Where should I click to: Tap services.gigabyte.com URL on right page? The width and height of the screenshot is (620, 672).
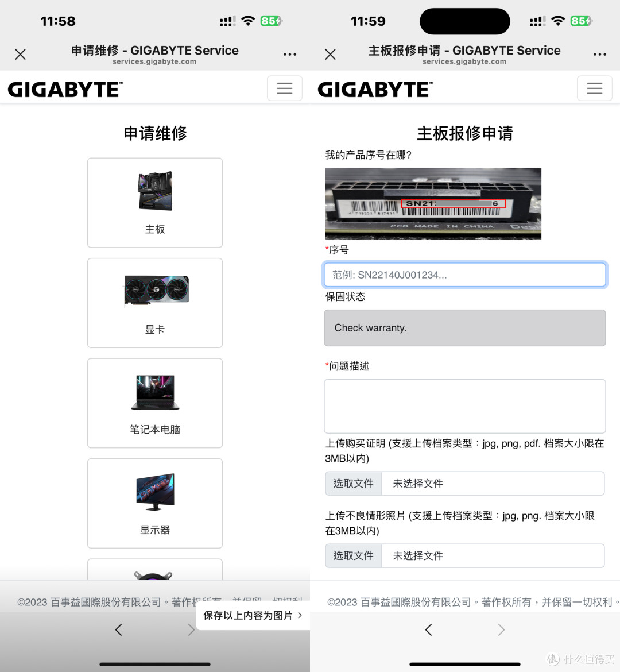tap(464, 61)
